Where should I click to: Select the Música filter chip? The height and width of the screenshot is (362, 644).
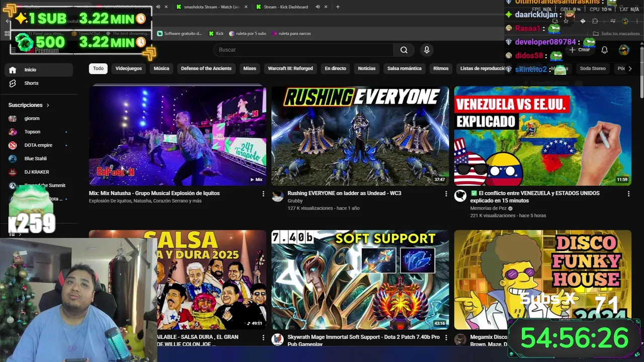[162, 68]
